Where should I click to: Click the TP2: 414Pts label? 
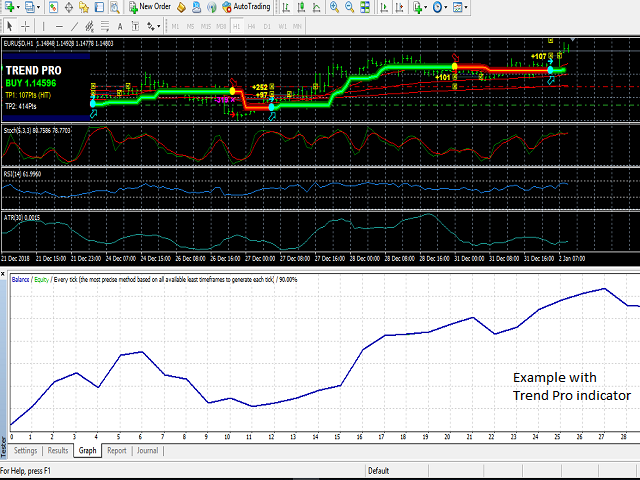(x=20, y=107)
